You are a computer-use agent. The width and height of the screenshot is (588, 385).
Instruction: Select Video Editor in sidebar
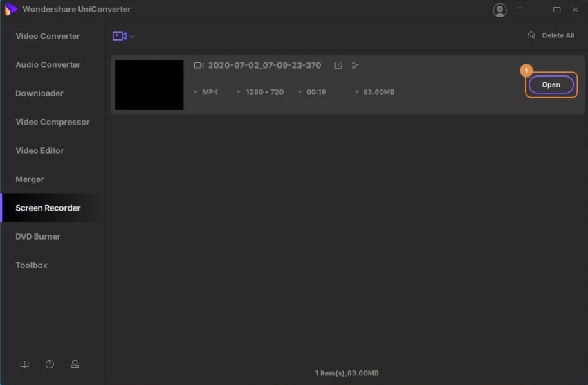click(x=39, y=151)
